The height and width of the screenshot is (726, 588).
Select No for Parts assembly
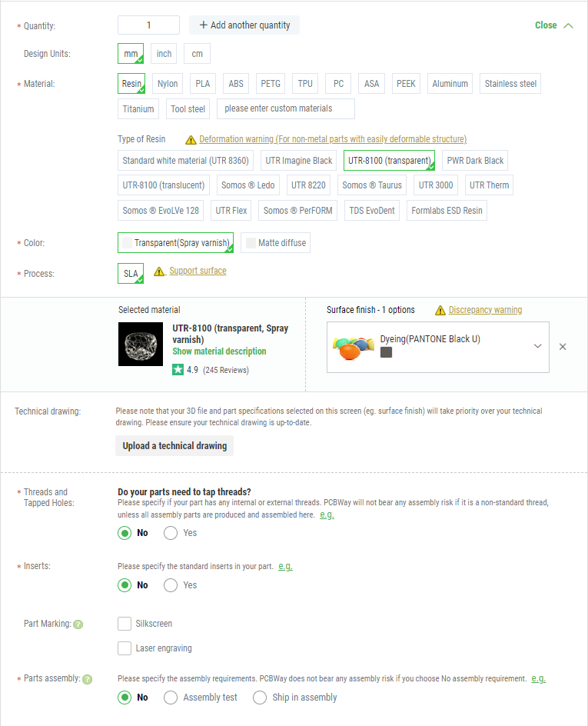pyautogui.click(x=125, y=698)
